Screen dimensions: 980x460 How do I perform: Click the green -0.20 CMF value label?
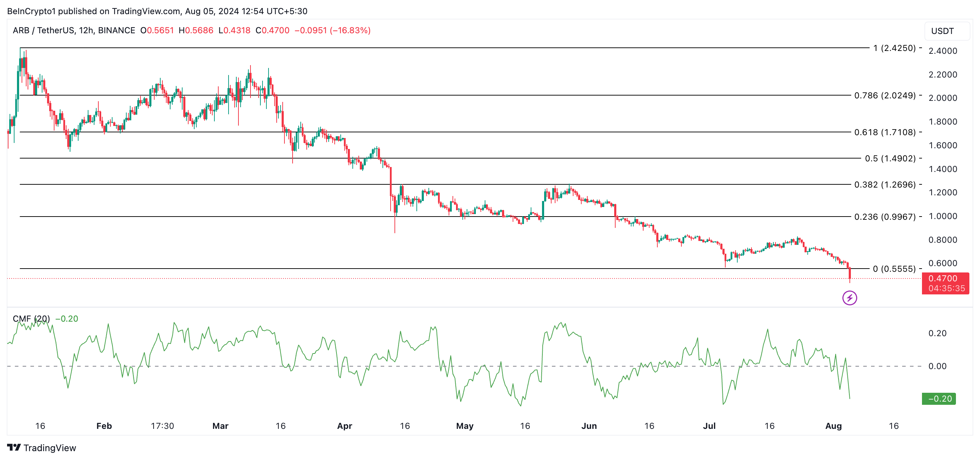tap(938, 398)
